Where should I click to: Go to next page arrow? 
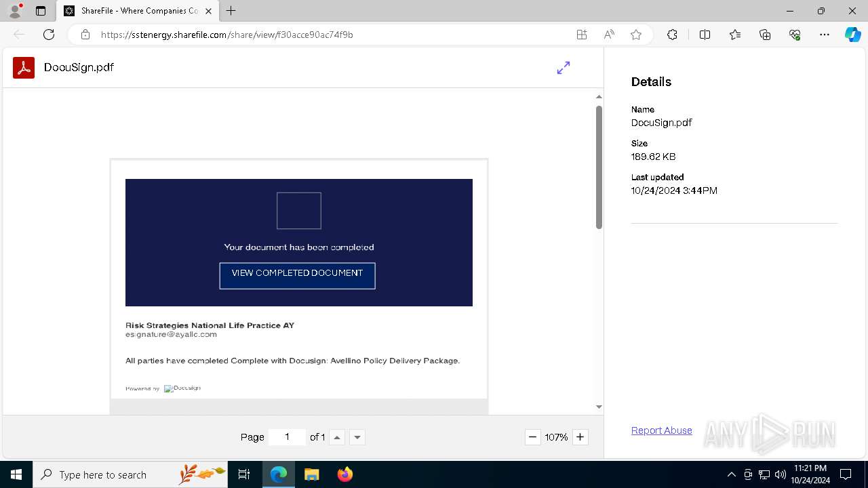click(357, 437)
